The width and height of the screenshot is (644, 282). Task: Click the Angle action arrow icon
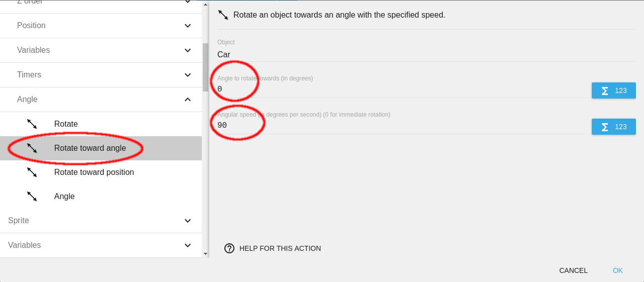click(32, 196)
